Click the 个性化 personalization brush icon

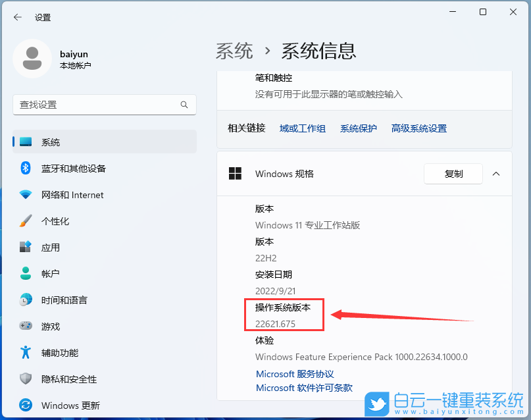pos(26,221)
